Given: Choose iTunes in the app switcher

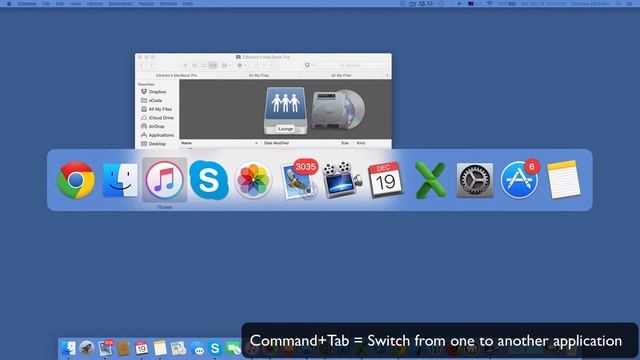Looking at the screenshot, I should coord(164,180).
